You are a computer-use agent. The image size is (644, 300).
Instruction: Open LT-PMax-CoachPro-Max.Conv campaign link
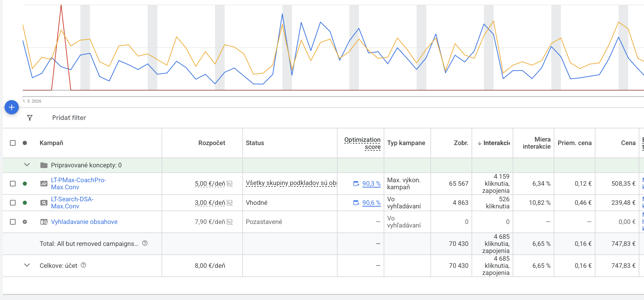click(x=78, y=184)
